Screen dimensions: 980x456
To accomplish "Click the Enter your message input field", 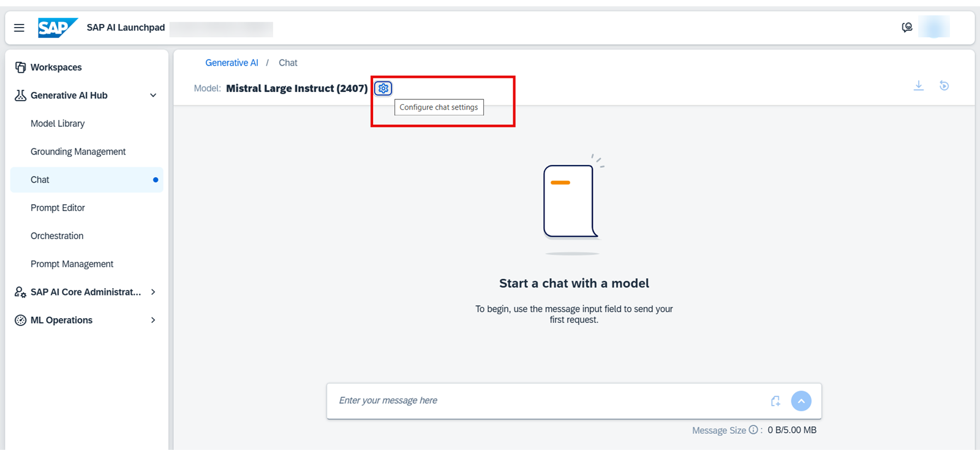I will tap(548, 401).
